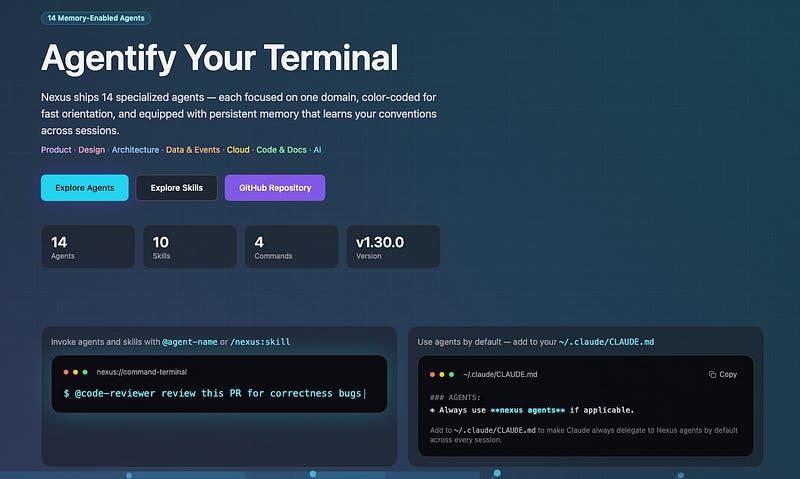Click the red dot in CLAUDE.md window
Image resolution: width=800 pixels, height=479 pixels.
[x=432, y=374]
